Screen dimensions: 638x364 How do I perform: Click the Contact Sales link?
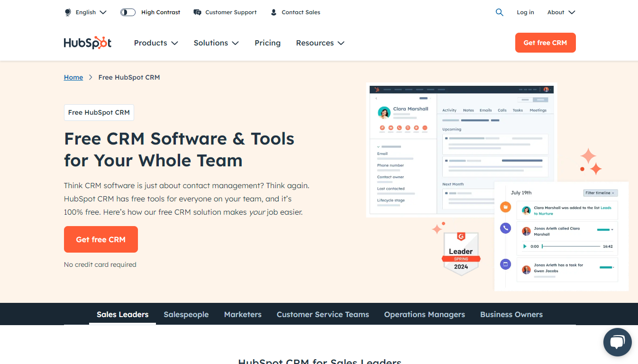(301, 12)
